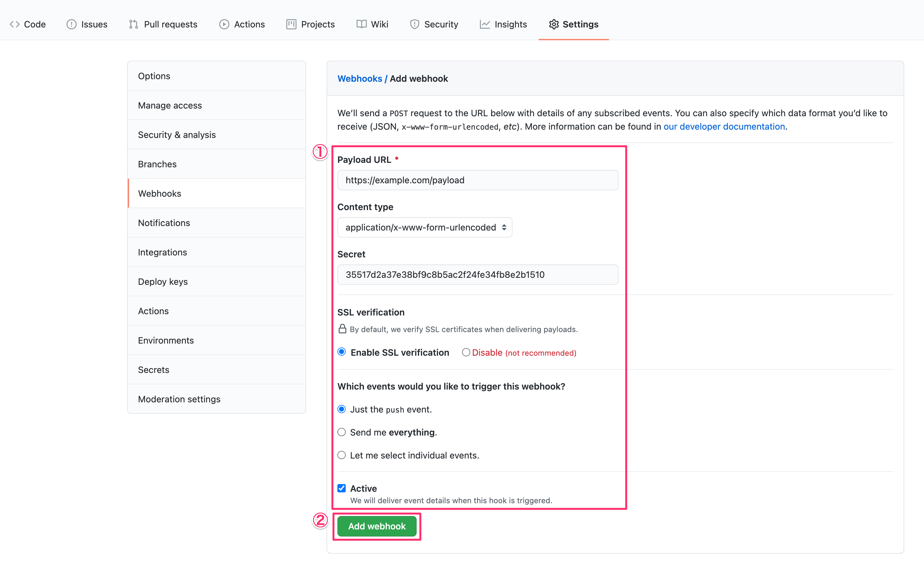This screenshot has width=924, height=569.
Task: Click the Webhooks breadcrumb link
Action: pyautogui.click(x=359, y=79)
